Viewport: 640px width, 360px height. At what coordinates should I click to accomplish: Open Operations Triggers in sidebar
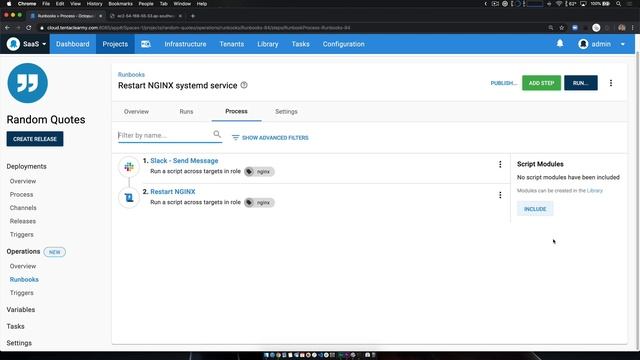point(22,293)
